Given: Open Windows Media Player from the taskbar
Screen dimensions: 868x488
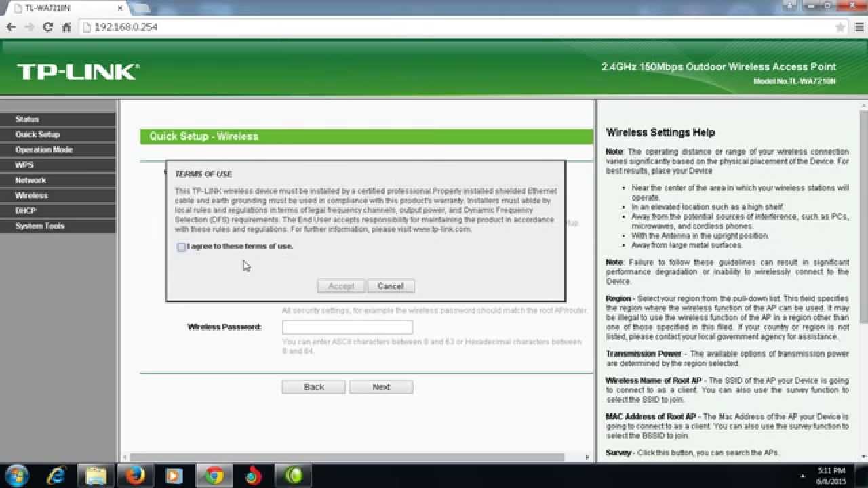Looking at the screenshot, I should pyautogui.click(x=174, y=476).
